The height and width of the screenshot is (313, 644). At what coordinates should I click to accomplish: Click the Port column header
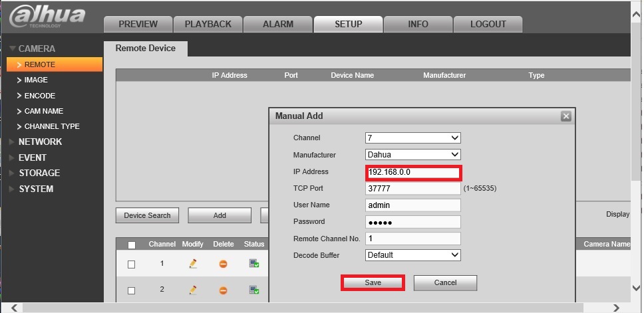pos(291,76)
